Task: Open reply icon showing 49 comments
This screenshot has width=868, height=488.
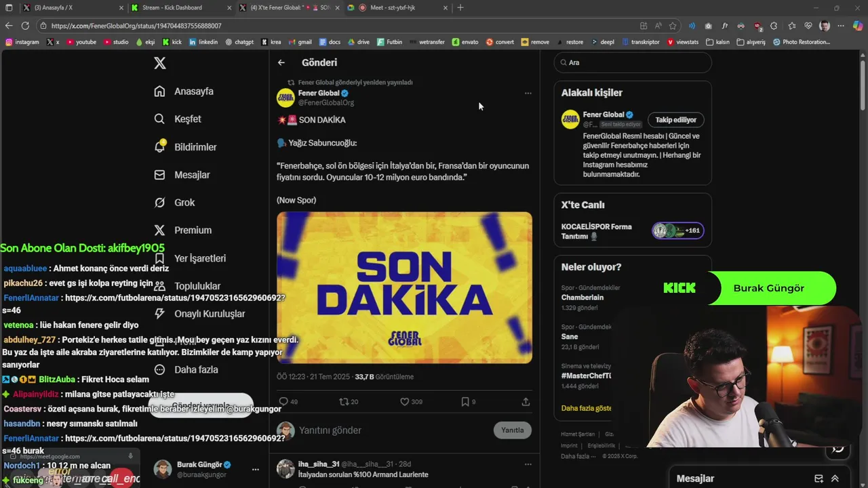Action: click(x=288, y=402)
